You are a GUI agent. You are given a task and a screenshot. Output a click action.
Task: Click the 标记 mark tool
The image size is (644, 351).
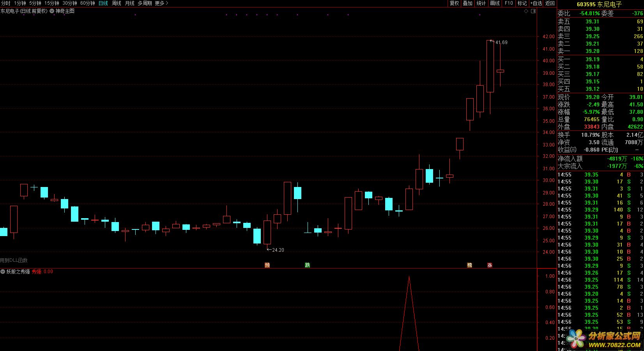522,3
